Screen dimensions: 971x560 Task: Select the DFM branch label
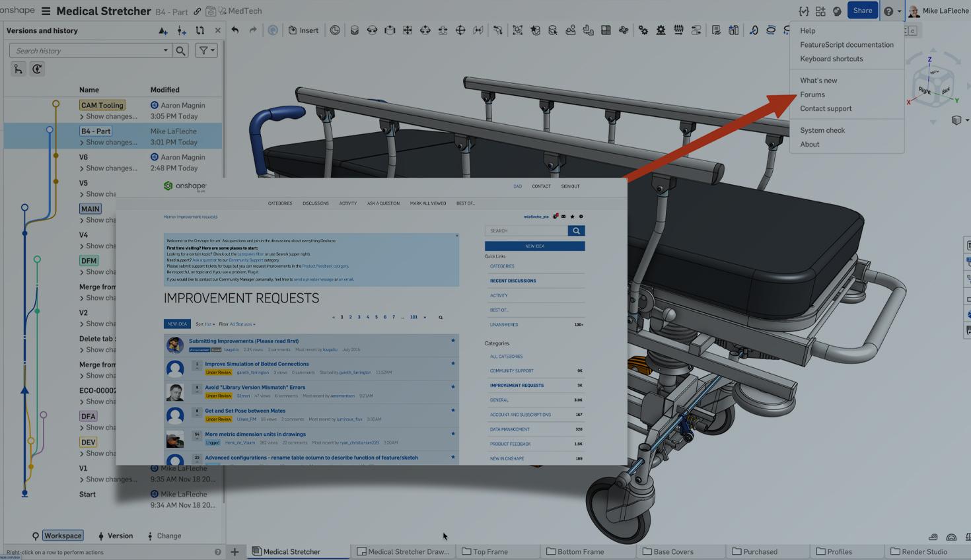89,260
